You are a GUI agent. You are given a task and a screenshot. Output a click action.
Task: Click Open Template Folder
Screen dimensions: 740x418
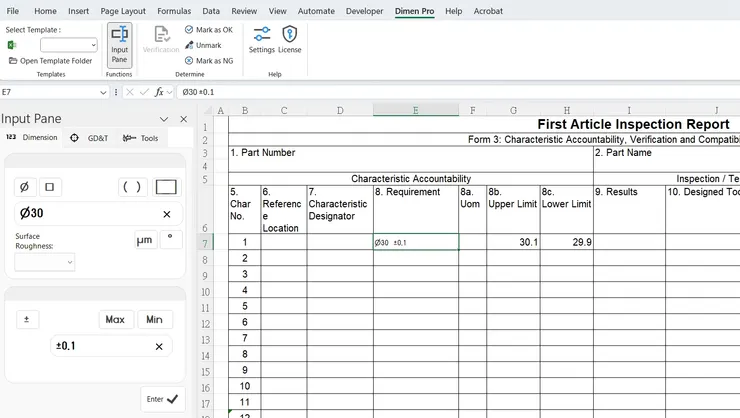click(50, 61)
